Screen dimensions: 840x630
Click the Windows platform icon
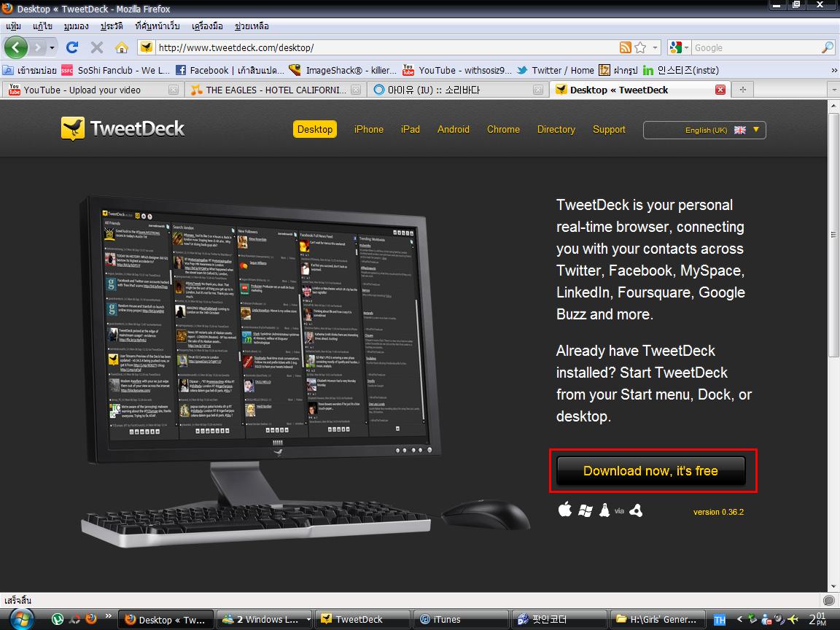586,510
